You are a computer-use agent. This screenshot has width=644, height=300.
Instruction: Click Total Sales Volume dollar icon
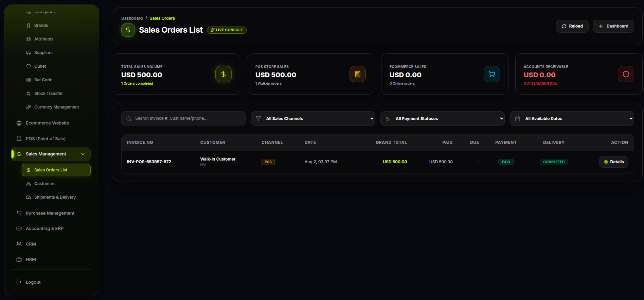pos(223,74)
